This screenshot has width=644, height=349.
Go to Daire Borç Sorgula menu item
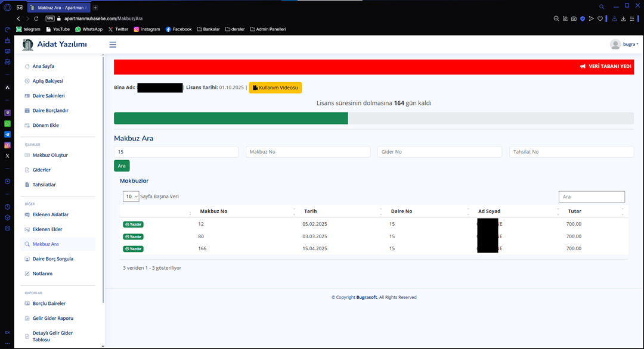point(52,259)
